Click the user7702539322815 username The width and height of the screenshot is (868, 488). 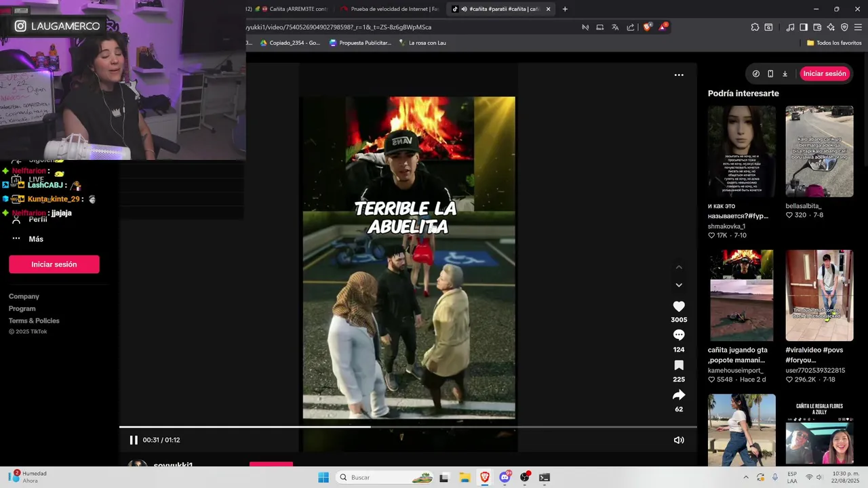click(x=816, y=371)
